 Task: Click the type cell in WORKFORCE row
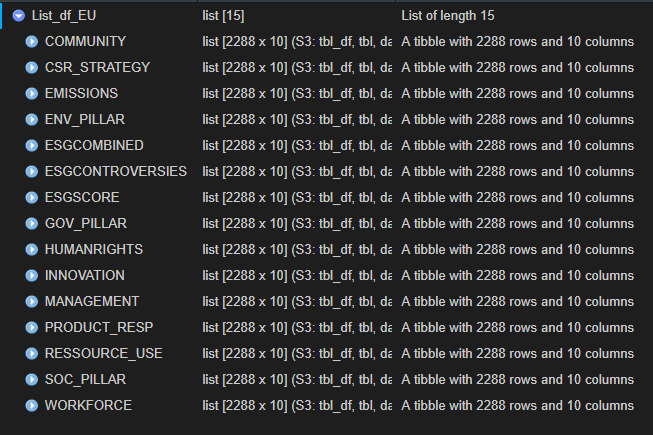click(297, 405)
